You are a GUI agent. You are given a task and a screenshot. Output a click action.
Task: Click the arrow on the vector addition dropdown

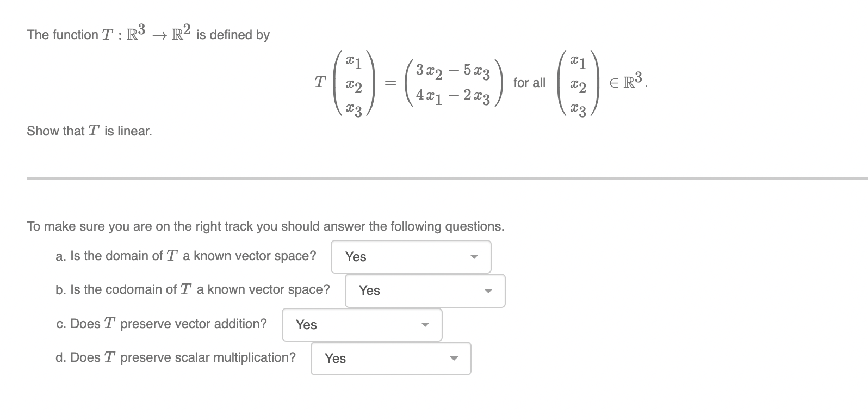[425, 325]
